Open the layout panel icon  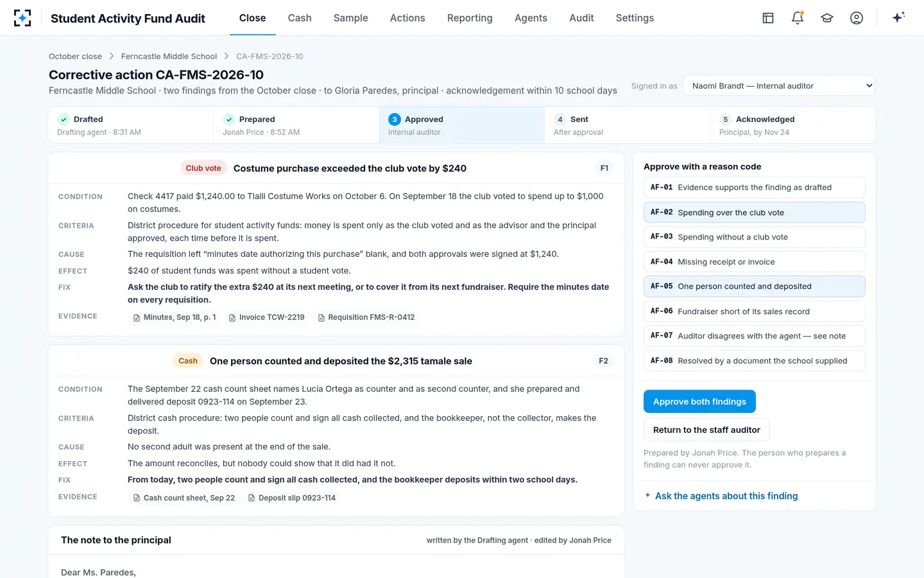point(768,18)
